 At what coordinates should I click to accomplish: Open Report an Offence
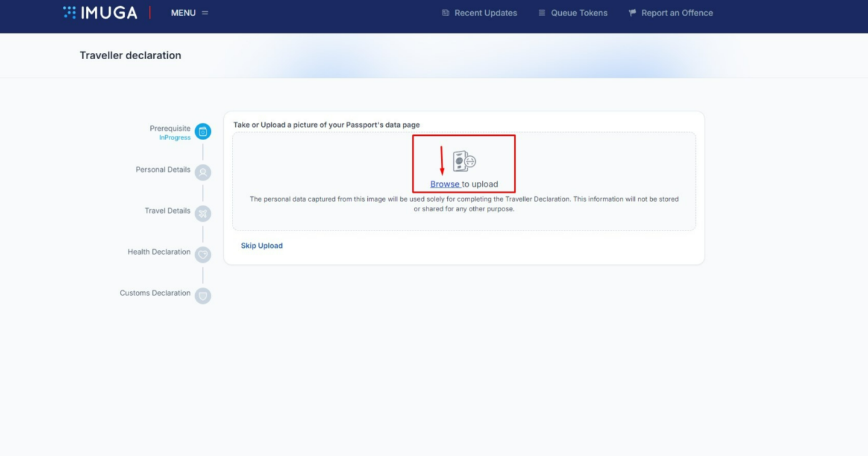tap(670, 13)
